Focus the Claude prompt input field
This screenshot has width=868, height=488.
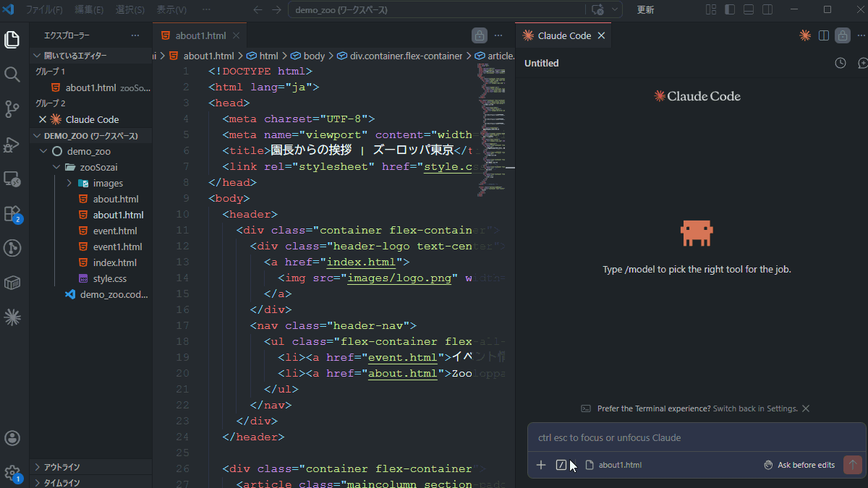pos(694,437)
